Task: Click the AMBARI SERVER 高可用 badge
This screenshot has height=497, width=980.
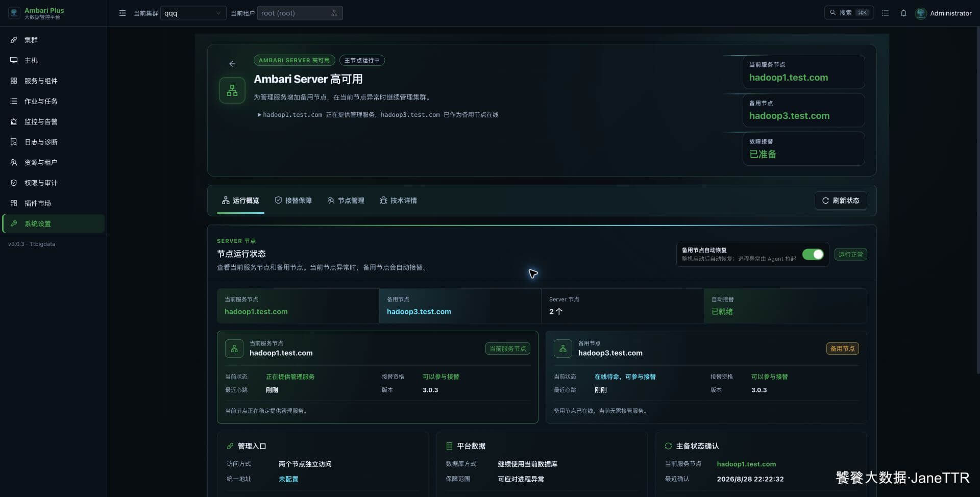Action: coord(294,60)
